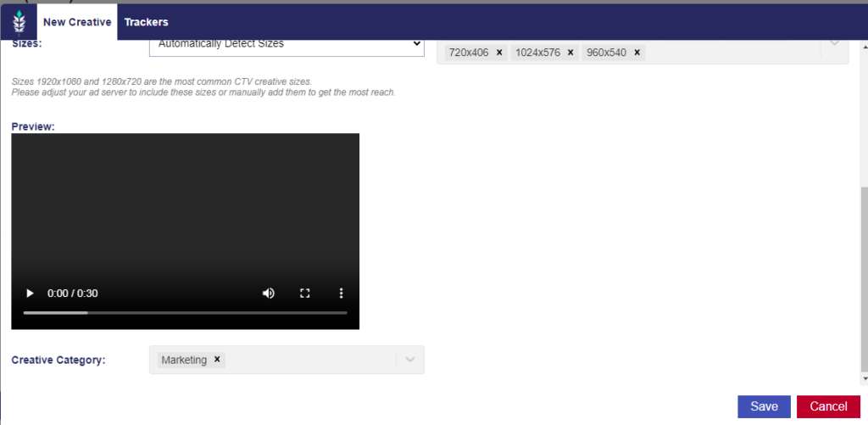
Task: Click the scrollbar down arrow
Action: click(864, 377)
